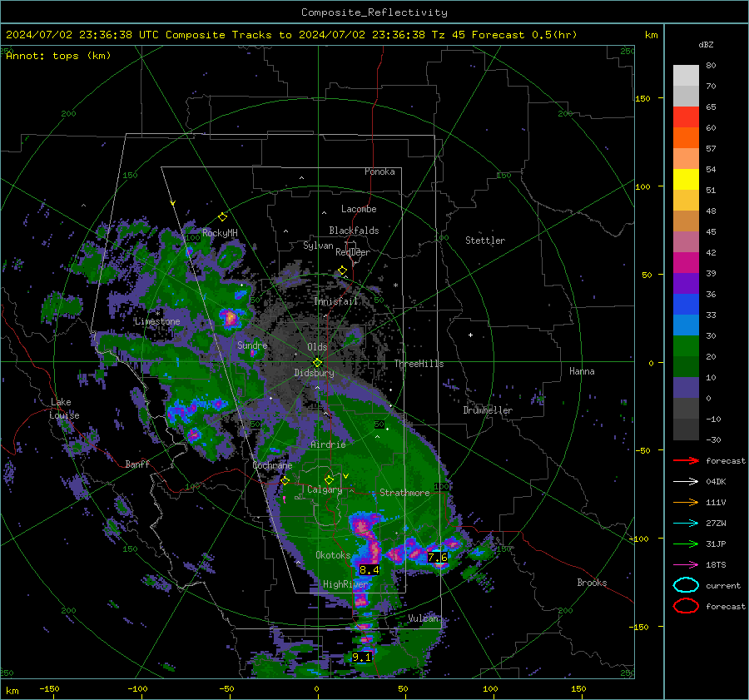Screen dimensions: 749x700
Task: Click the Composite Tracks timestamp header line
Action: 291,35
